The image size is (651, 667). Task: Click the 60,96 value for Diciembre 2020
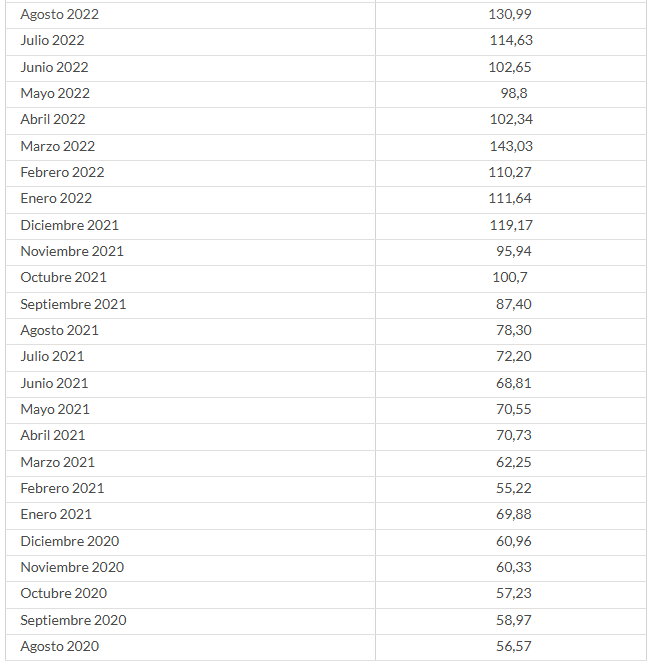pyautogui.click(x=514, y=541)
